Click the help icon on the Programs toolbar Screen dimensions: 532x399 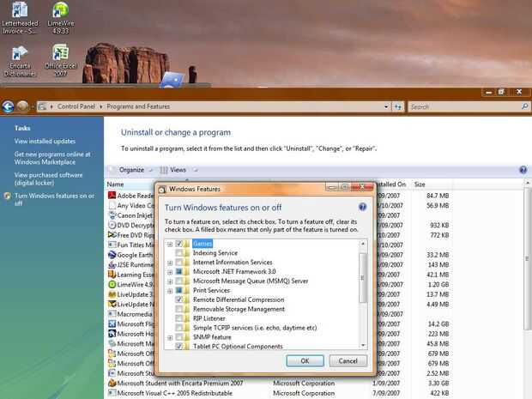point(523,170)
